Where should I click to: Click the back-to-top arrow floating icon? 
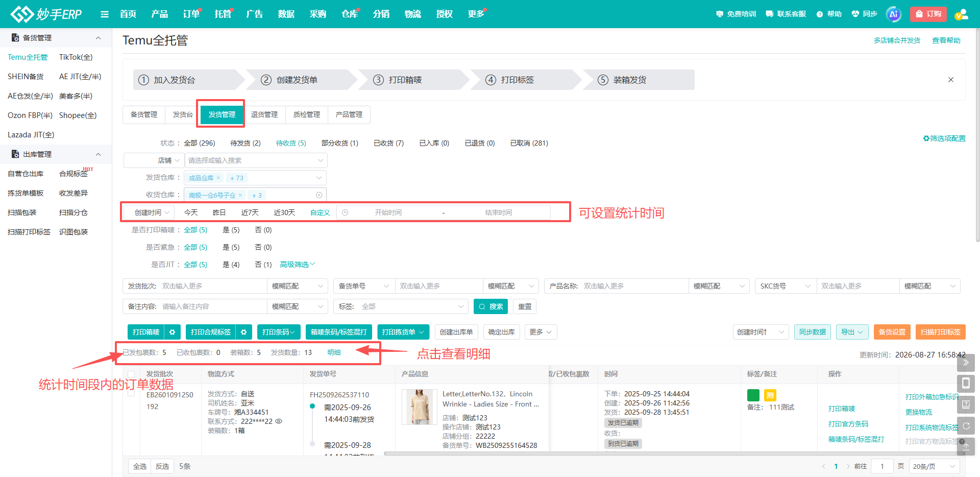(x=966, y=446)
